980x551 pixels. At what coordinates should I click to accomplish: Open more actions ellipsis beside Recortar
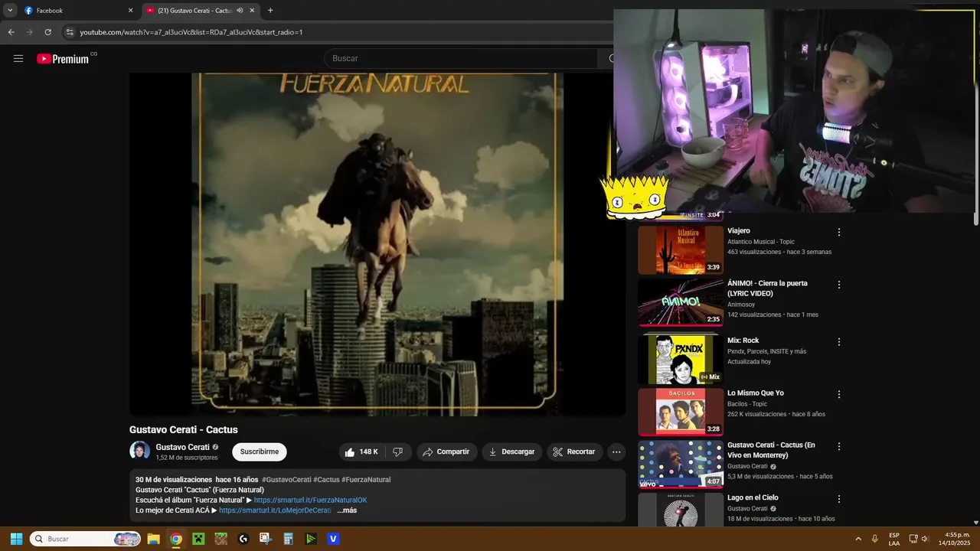(x=616, y=452)
